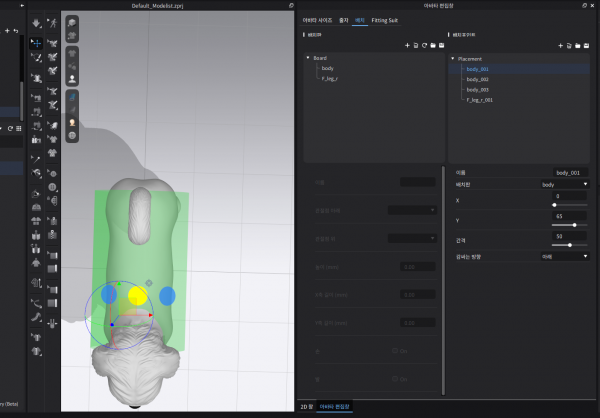Select body_002 in the Placement list

(x=477, y=79)
